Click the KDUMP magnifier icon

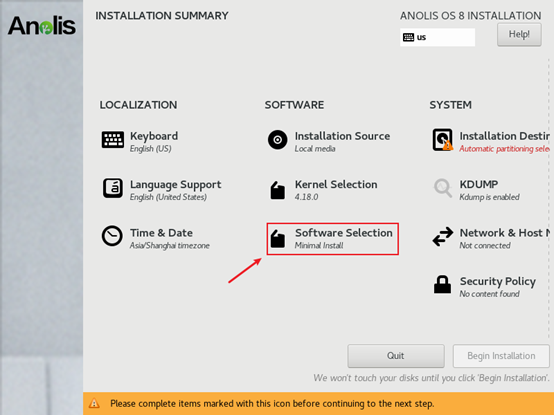443,188
